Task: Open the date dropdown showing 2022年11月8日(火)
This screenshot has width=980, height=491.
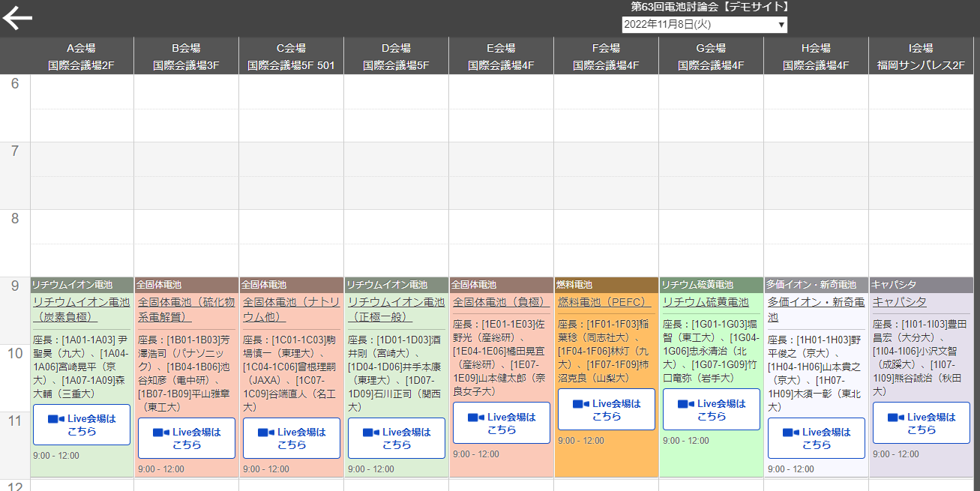Action: (704, 25)
